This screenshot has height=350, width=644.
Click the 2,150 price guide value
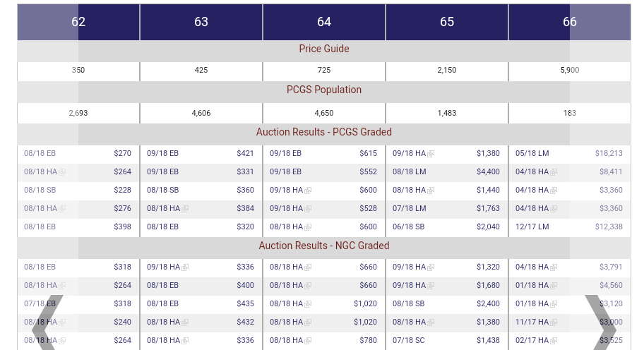[447, 71]
